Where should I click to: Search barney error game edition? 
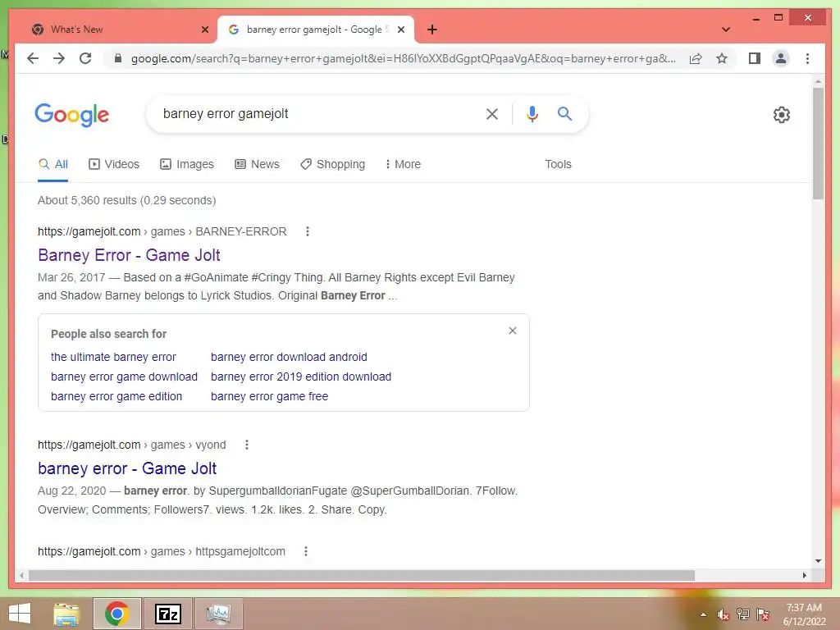116,396
